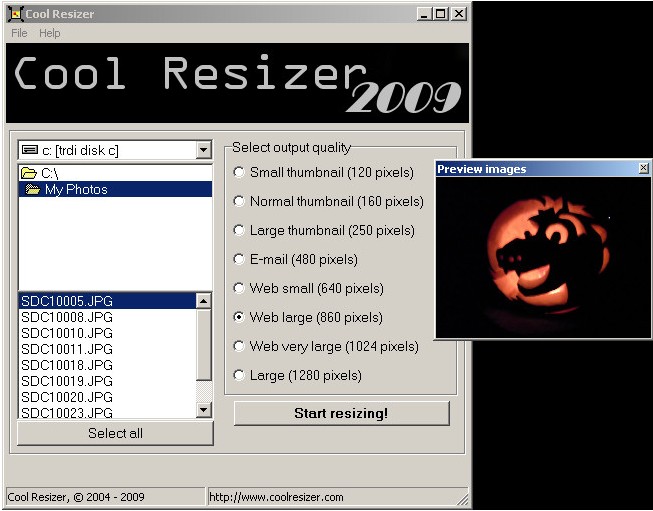
Task: Click the file list scrollbar thumb
Action: click(x=204, y=344)
